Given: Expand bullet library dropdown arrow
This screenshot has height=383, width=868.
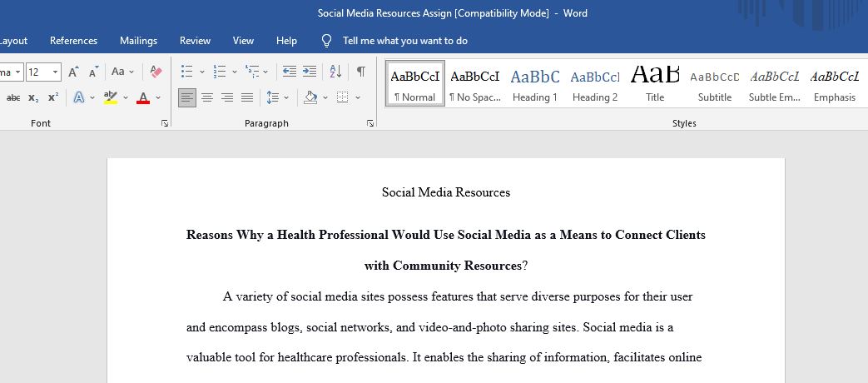Looking at the screenshot, I should click(201, 72).
